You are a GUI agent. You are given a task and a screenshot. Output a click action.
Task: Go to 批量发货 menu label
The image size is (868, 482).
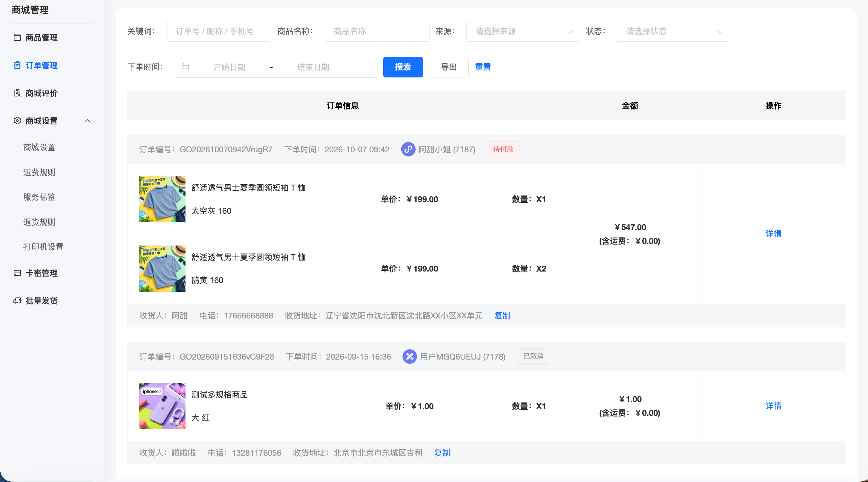point(41,300)
